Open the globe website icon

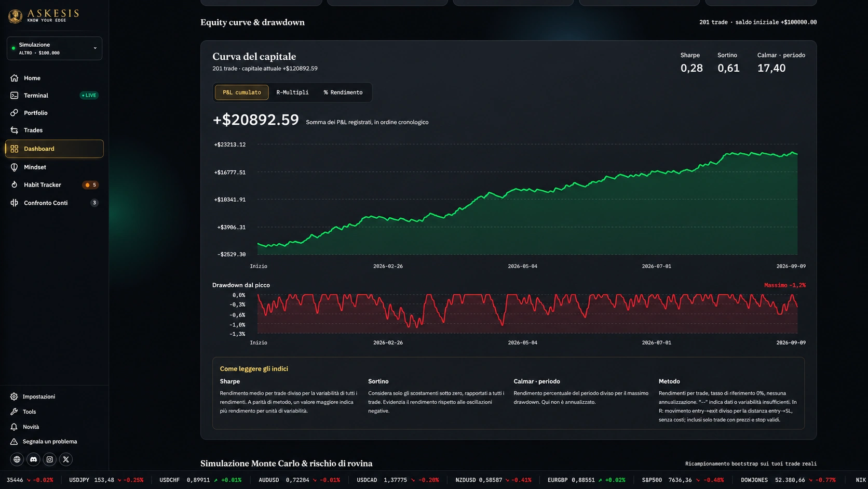pyautogui.click(x=17, y=459)
